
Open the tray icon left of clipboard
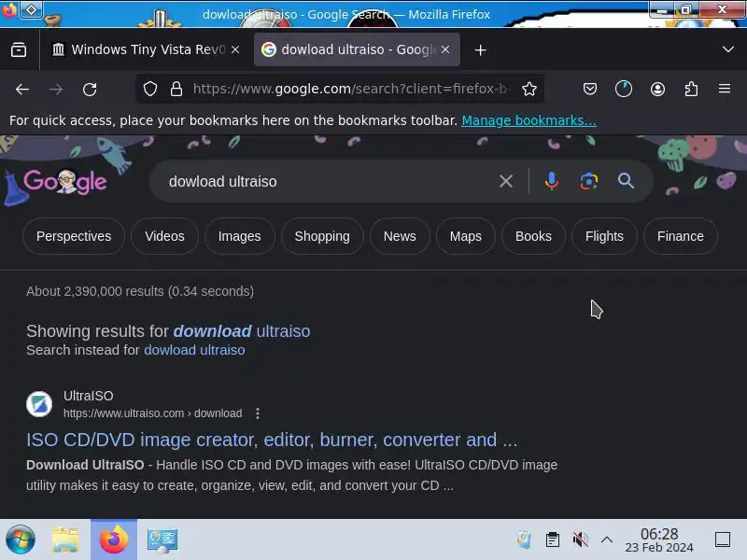524,539
